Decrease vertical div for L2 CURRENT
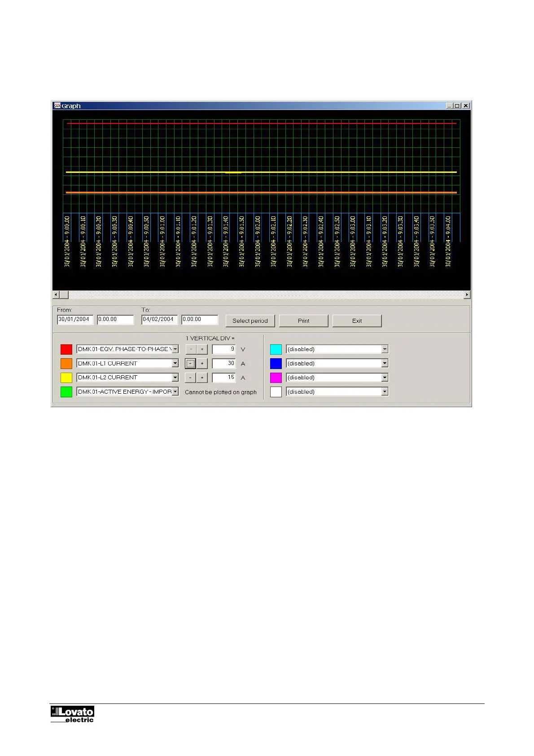The width and height of the screenshot is (534, 756). [x=191, y=378]
